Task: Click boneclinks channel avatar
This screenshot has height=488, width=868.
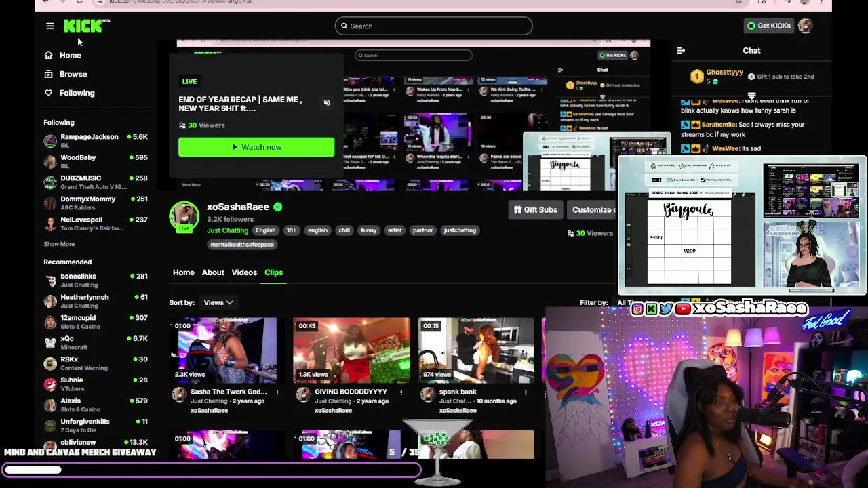Action: click(x=50, y=281)
